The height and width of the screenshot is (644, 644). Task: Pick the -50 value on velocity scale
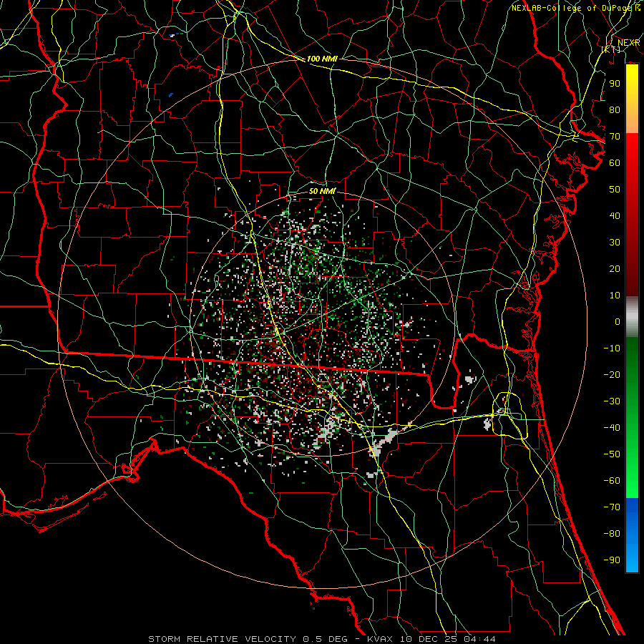click(612, 454)
